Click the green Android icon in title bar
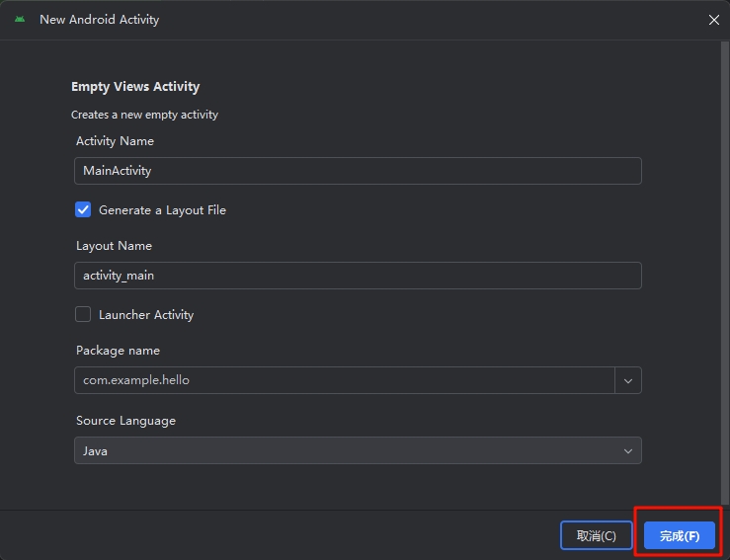730x560 pixels. [20, 19]
